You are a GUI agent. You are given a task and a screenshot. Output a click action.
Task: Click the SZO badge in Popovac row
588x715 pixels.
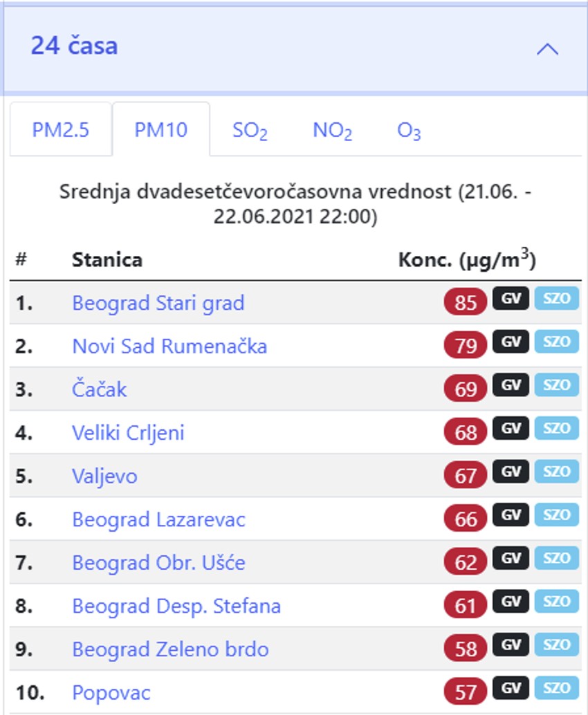click(x=556, y=688)
